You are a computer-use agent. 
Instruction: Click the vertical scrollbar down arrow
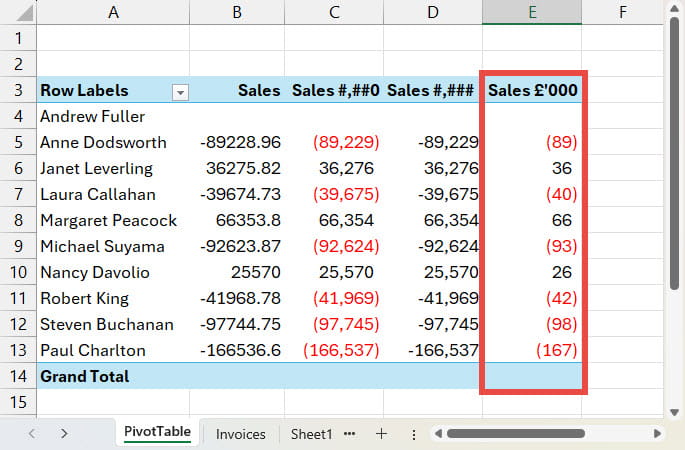pyautogui.click(x=675, y=412)
